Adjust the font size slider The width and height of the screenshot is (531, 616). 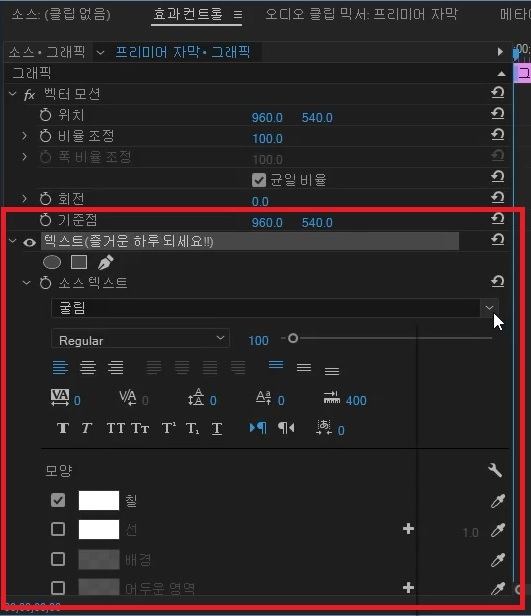coord(293,338)
